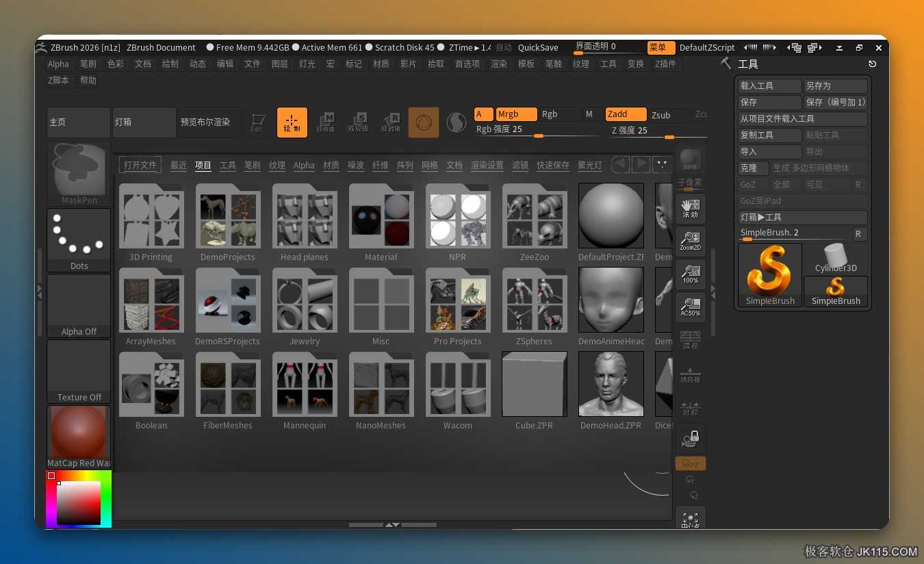The height and width of the screenshot is (564, 924).
Task: Open the MatCap Red Wax material selector
Action: point(79,437)
